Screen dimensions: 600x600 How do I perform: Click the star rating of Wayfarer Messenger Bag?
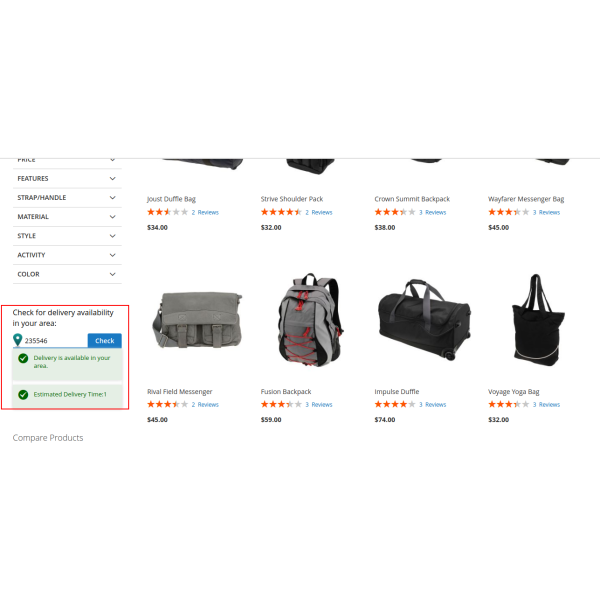pyautogui.click(x=508, y=212)
